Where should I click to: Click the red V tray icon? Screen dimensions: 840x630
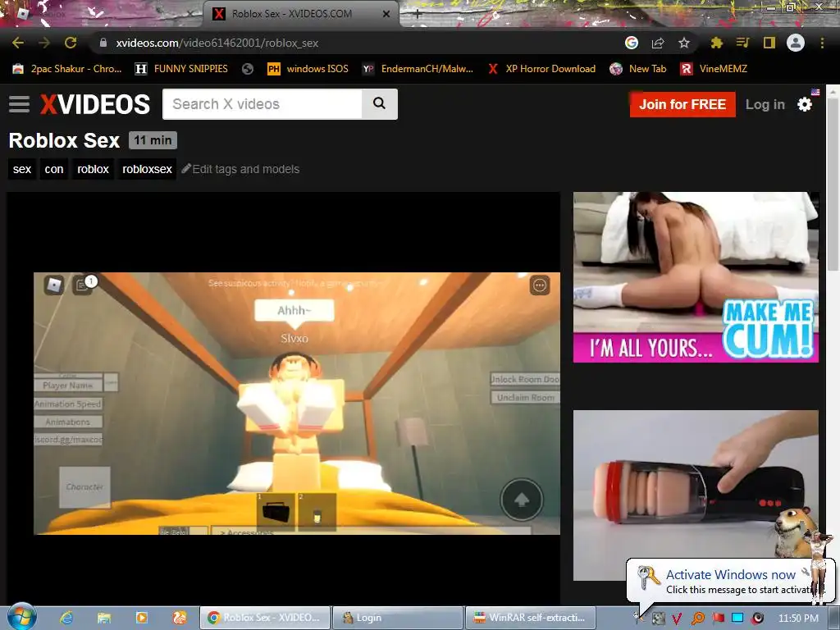677,619
